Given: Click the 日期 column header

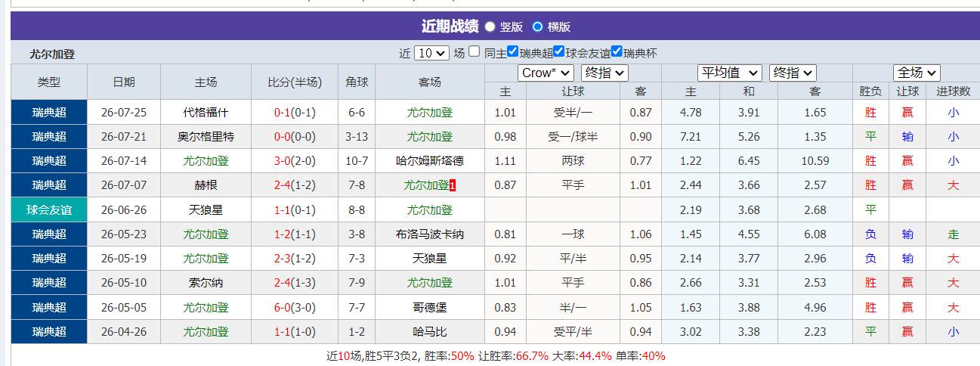Looking at the screenshot, I should [x=124, y=82].
